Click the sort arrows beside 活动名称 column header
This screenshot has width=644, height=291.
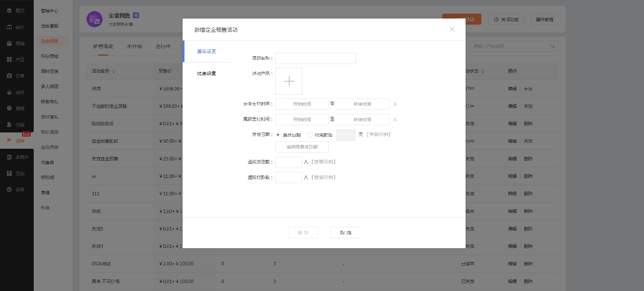[x=114, y=72]
